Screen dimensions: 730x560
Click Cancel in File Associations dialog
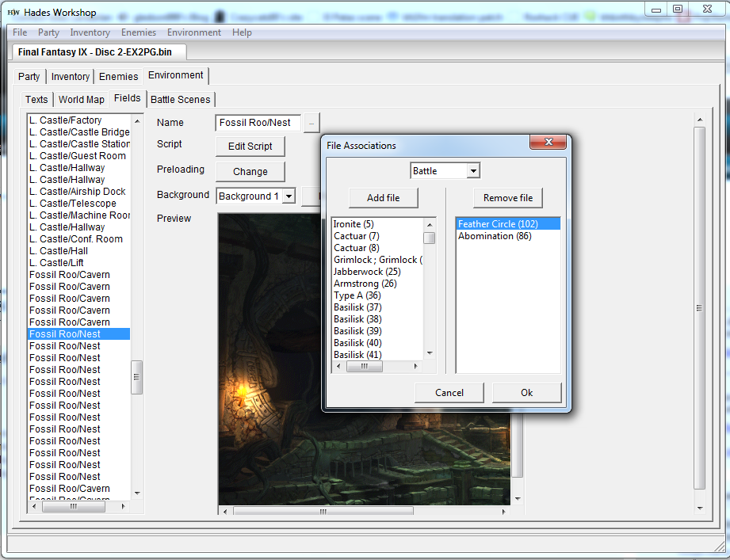449,393
